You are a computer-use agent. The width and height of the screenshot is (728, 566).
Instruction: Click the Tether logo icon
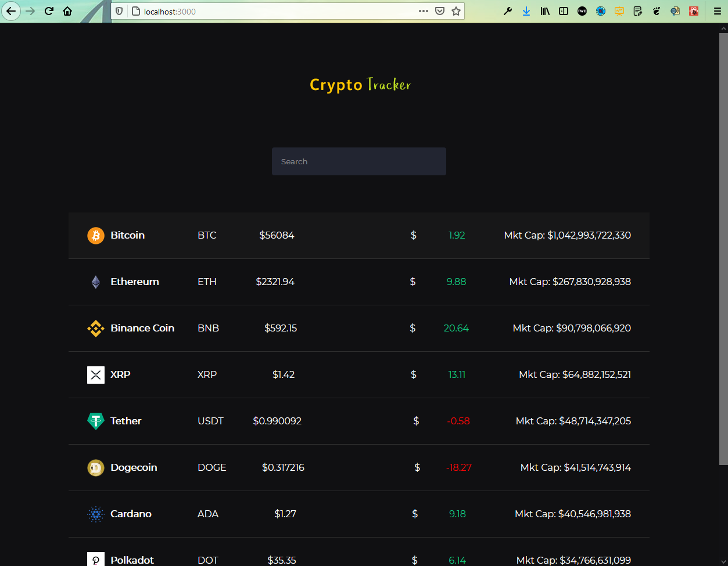click(x=96, y=421)
